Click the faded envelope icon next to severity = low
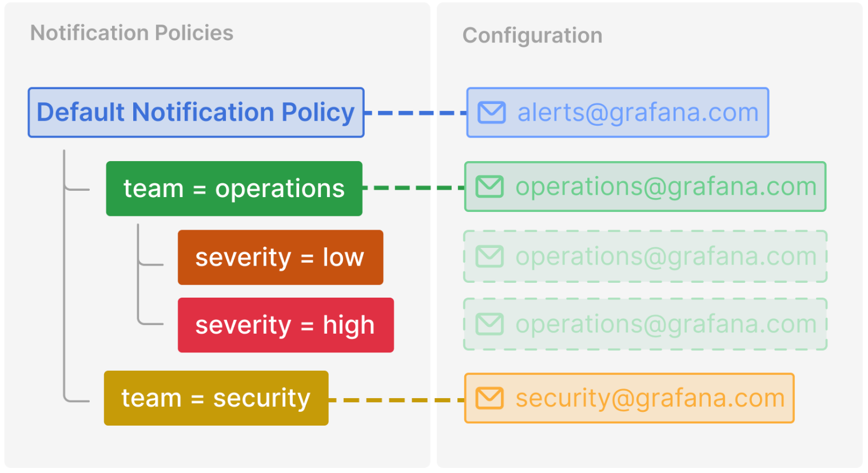 click(489, 256)
